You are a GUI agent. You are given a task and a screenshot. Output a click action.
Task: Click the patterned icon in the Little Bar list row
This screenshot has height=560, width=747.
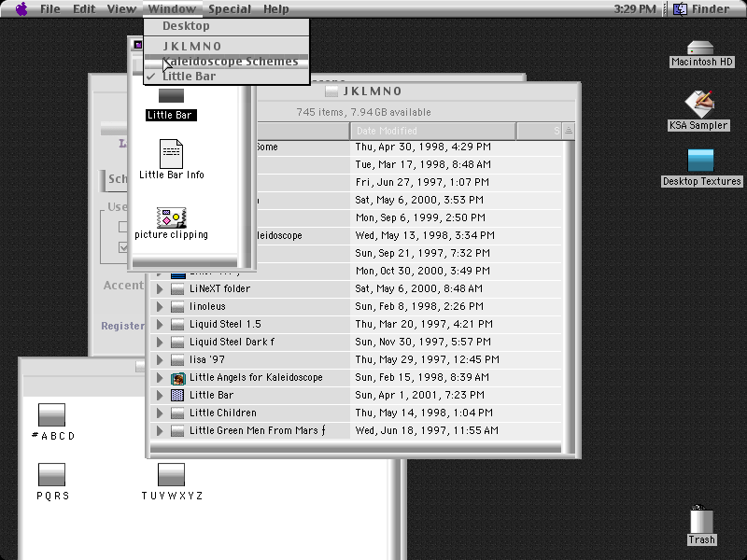click(177, 395)
